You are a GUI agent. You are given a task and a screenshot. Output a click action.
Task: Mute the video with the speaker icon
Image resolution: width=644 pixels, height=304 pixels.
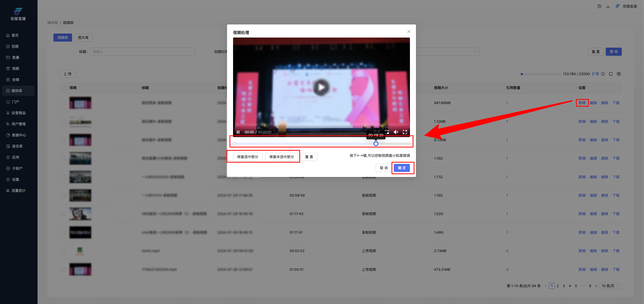pos(396,132)
